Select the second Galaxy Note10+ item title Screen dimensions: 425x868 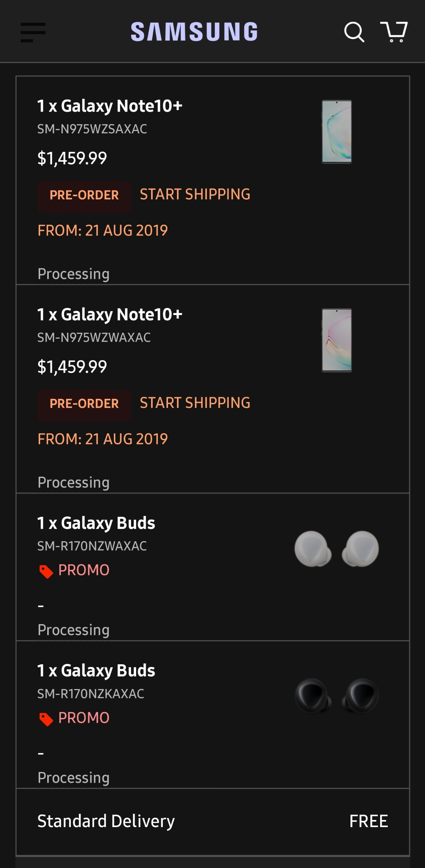click(x=110, y=315)
